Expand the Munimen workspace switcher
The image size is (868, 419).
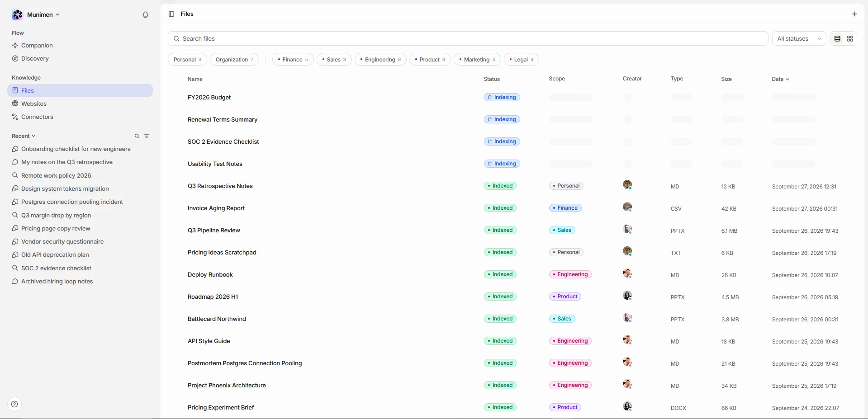click(x=43, y=14)
